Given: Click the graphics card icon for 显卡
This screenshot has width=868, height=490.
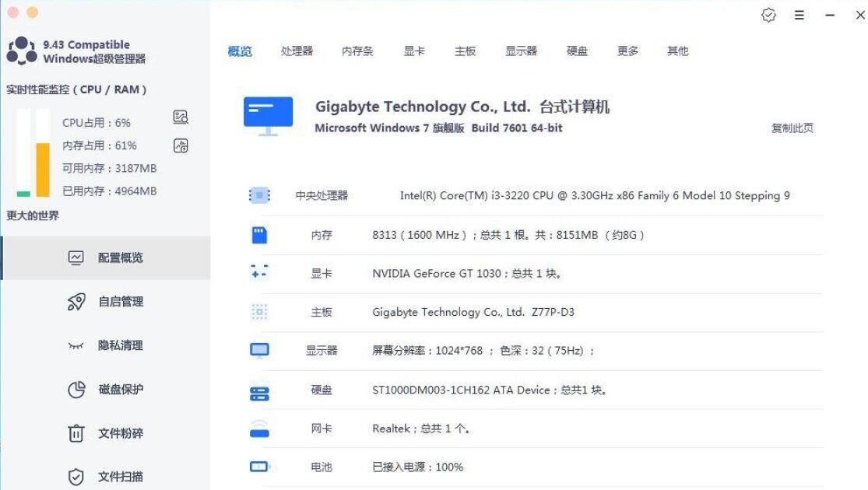Looking at the screenshot, I should tap(259, 271).
